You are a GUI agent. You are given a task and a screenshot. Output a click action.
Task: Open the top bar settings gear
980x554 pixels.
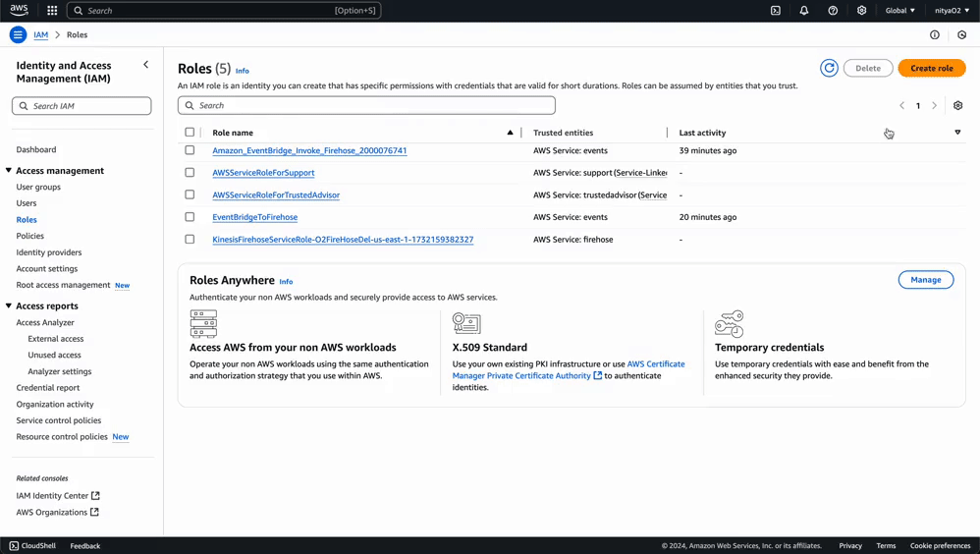tap(862, 11)
